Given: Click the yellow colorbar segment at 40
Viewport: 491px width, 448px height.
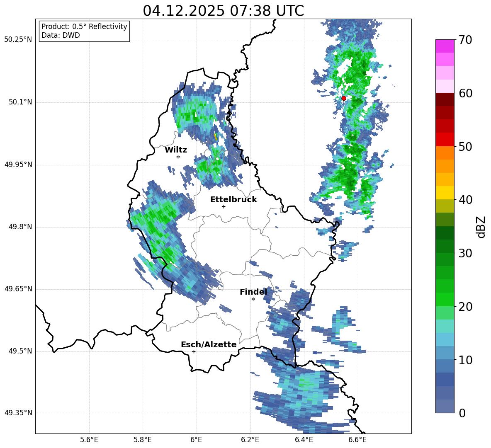Looking at the screenshot, I should [445, 193].
